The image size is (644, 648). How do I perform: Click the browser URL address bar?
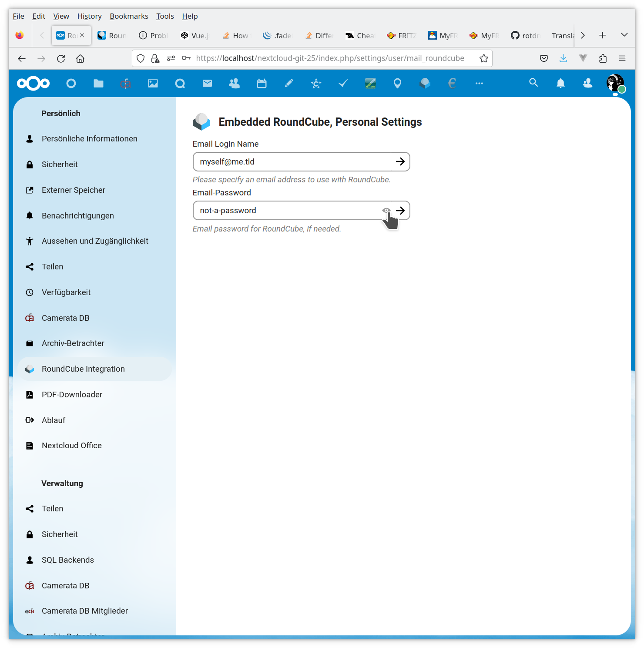pyautogui.click(x=330, y=58)
